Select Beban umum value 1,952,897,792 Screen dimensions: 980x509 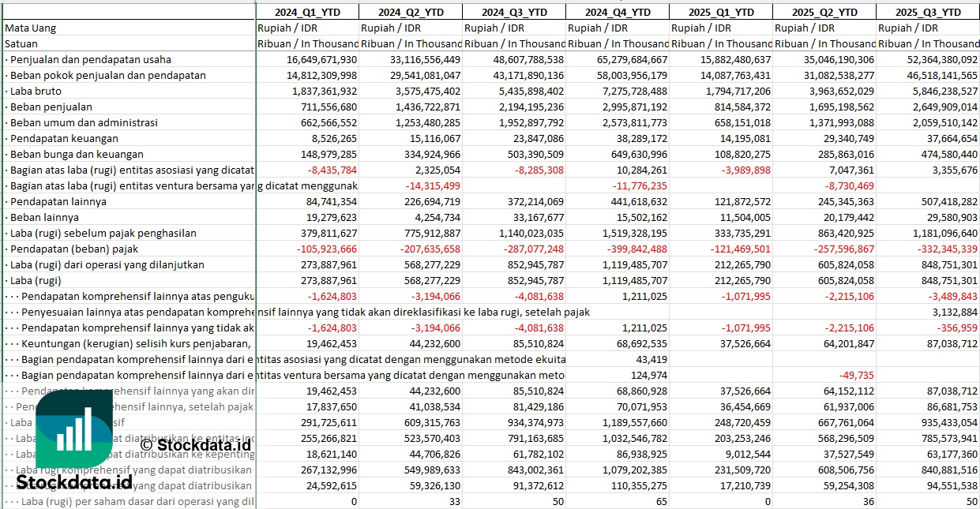click(x=531, y=122)
